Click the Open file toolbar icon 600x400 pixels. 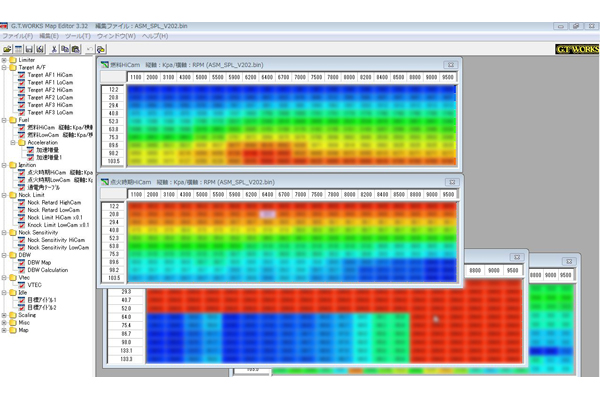point(7,48)
